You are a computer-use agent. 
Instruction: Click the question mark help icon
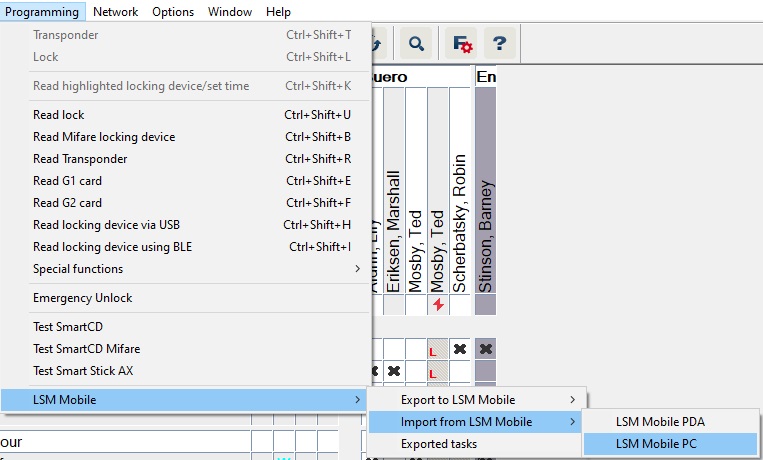(500, 43)
